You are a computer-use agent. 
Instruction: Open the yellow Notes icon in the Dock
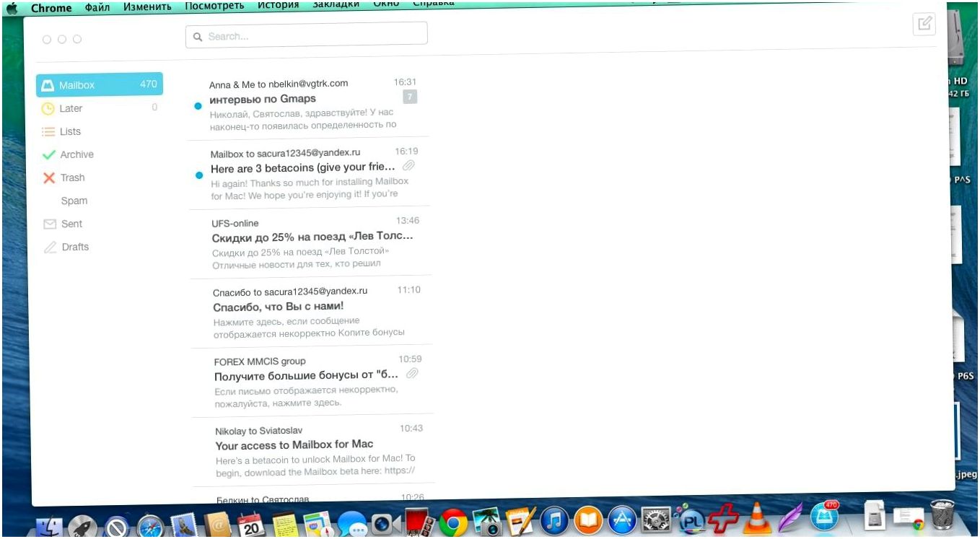(285, 524)
